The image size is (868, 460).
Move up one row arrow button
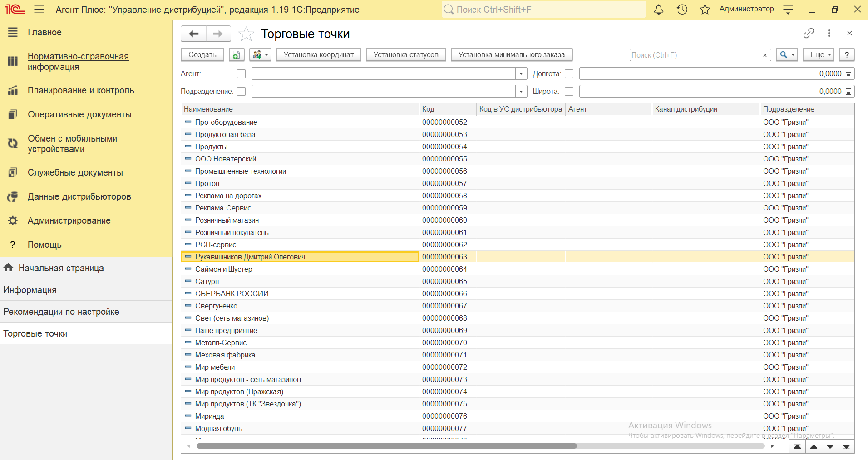point(814,447)
